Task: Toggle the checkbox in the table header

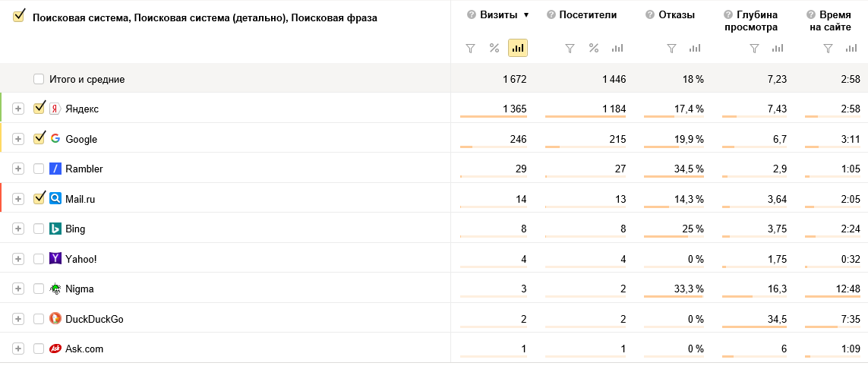Action: tap(19, 17)
